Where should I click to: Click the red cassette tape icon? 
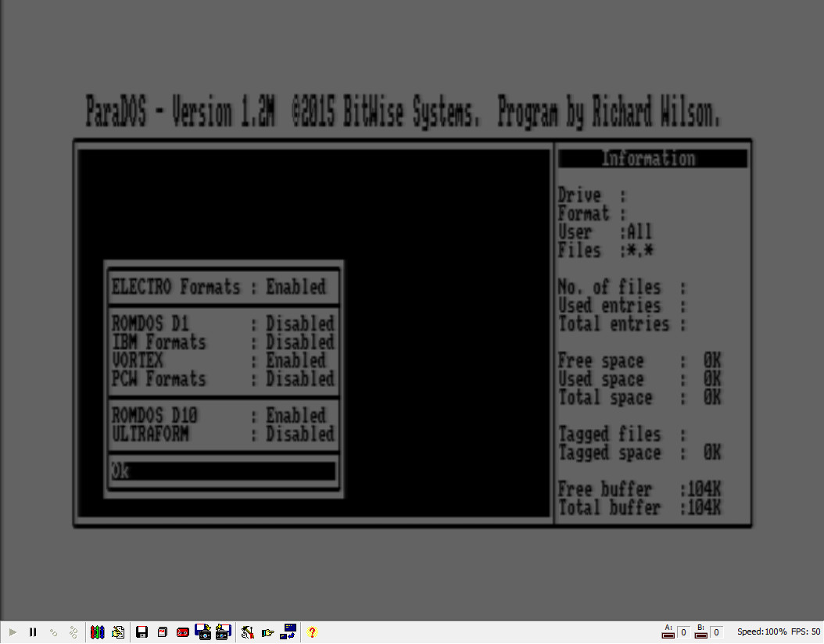pyautogui.click(x=182, y=632)
